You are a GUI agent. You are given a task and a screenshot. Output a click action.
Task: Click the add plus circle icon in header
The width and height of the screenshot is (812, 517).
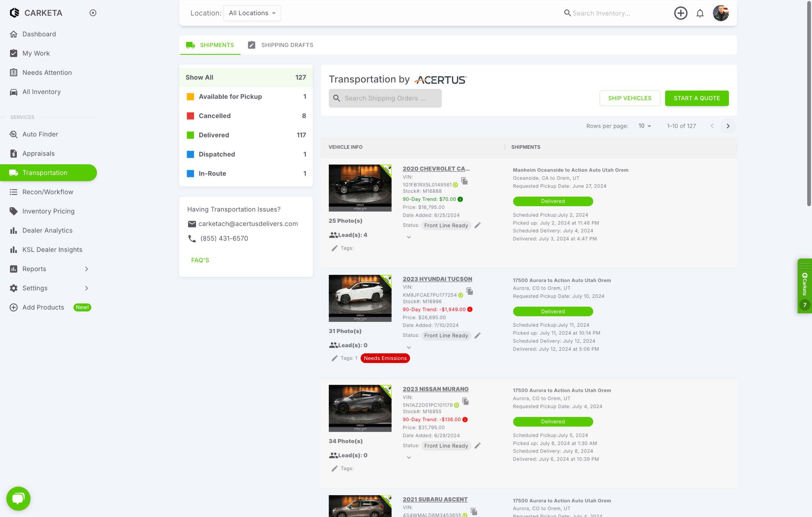click(x=680, y=13)
